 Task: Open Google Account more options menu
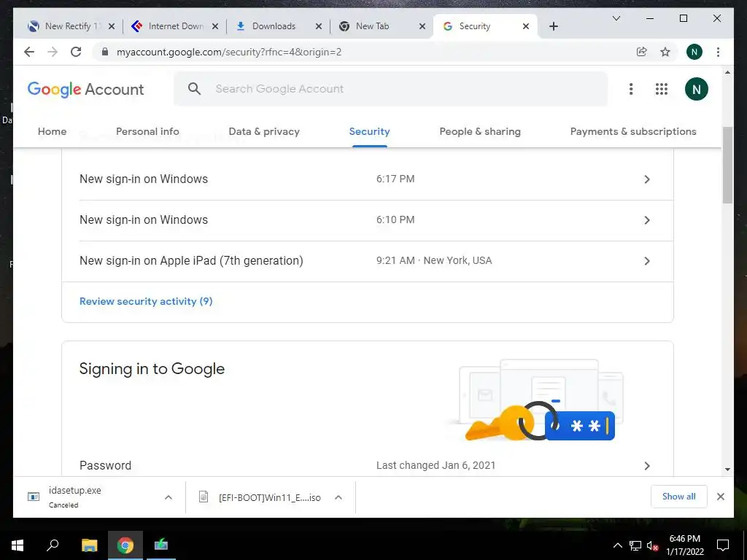(631, 89)
